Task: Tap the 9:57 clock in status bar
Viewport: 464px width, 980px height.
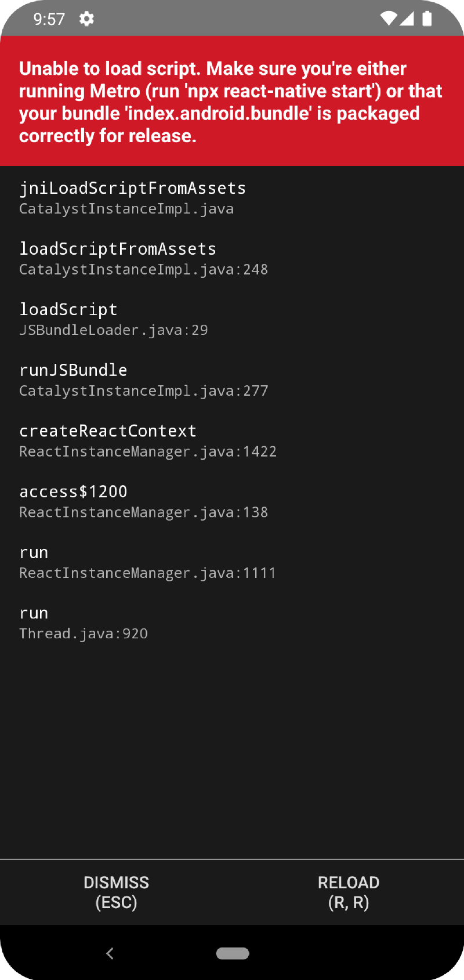Action: coord(49,19)
